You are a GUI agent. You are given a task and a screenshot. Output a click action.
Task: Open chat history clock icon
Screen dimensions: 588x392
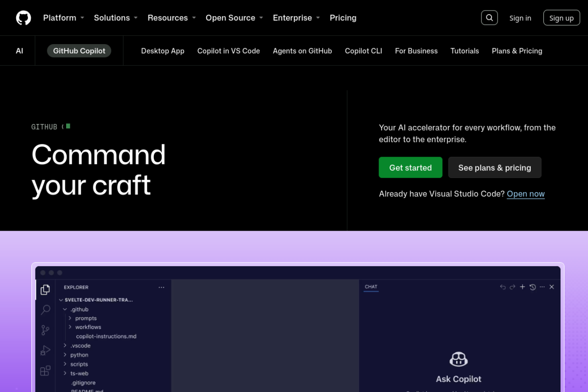532,287
